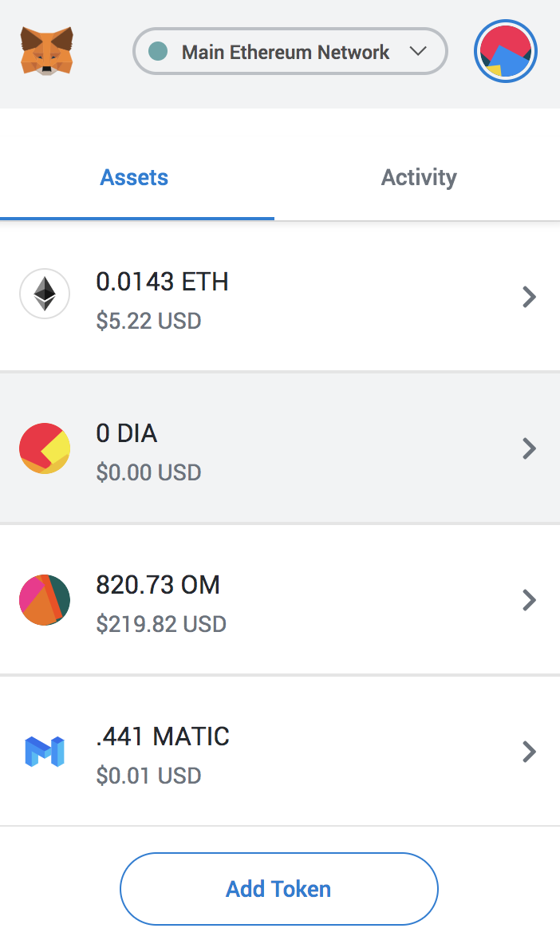
Task: Select the 0.0143 ETH balance text
Action: pos(162,282)
